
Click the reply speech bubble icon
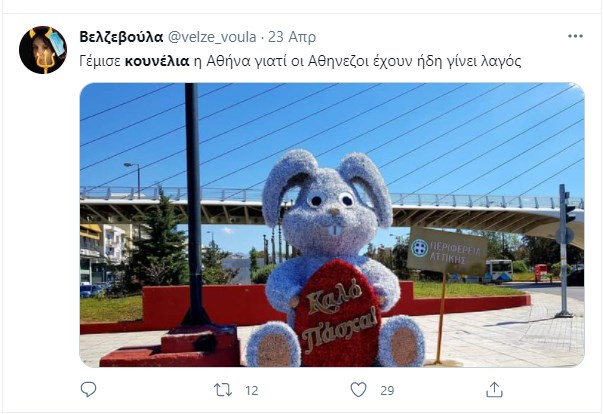point(88,389)
